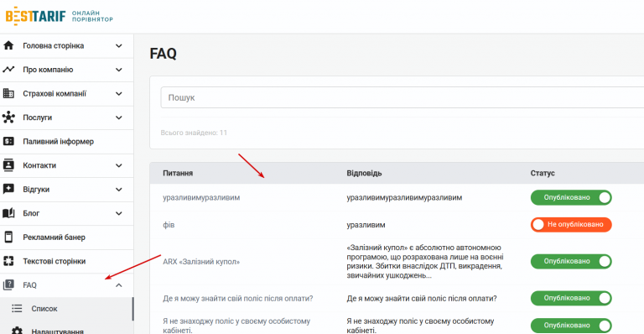This screenshot has height=334, width=644.
Task: Expand Блог chevron
Action: click(119, 213)
